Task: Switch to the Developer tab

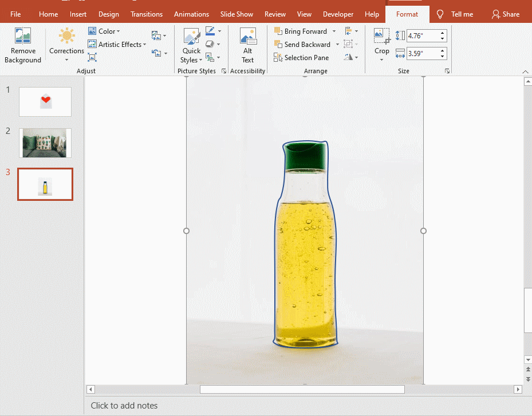Action: click(x=338, y=14)
